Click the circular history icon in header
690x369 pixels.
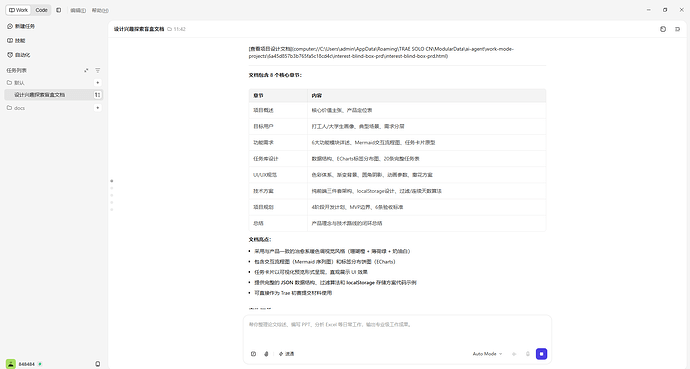(x=663, y=29)
